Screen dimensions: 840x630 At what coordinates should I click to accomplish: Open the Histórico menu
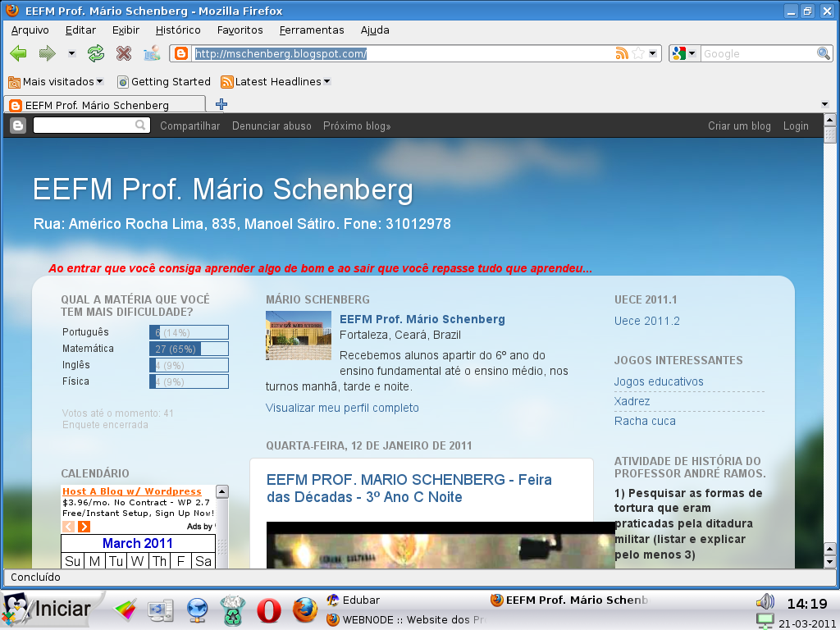178,30
